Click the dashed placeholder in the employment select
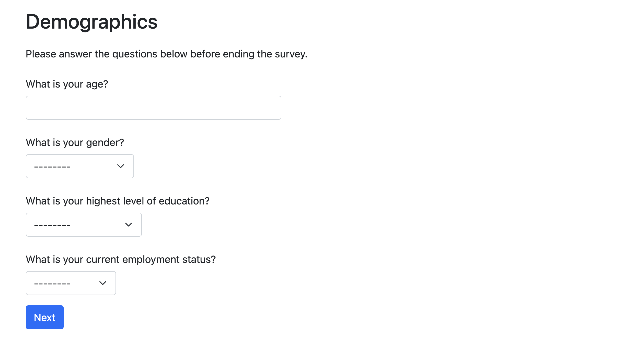644x339 pixels. coord(52,284)
